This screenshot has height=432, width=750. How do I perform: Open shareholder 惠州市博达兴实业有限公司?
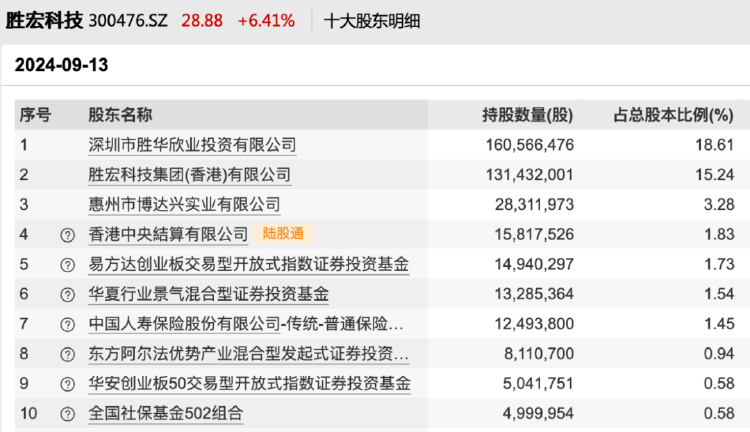(x=184, y=205)
